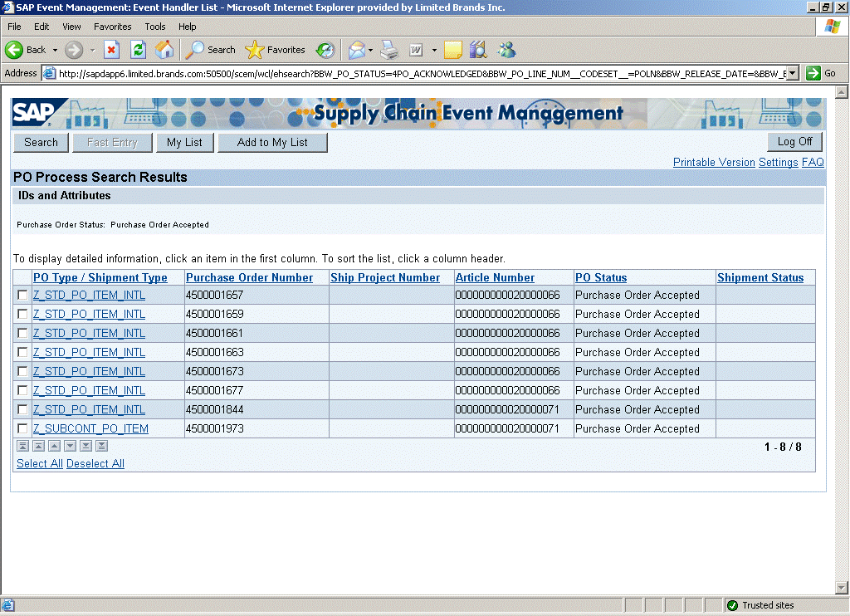Toggle the checkbox for PO 4500001844

pyautogui.click(x=22, y=409)
